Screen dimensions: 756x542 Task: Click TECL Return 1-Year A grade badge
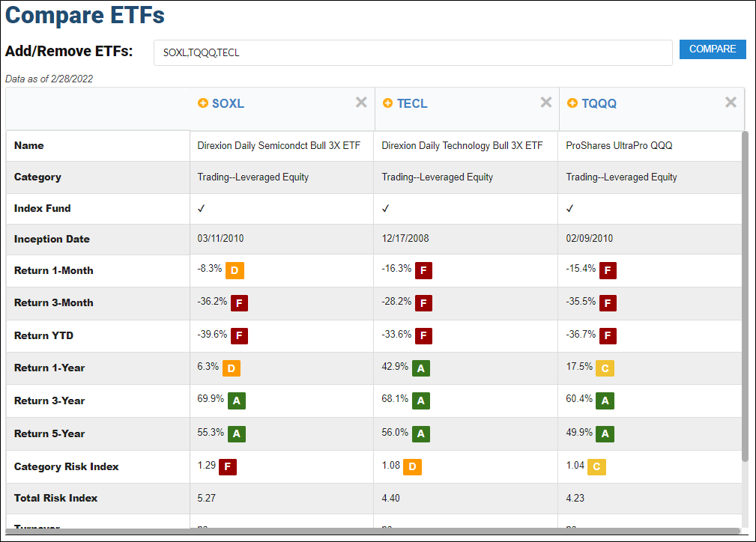point(421,368)
